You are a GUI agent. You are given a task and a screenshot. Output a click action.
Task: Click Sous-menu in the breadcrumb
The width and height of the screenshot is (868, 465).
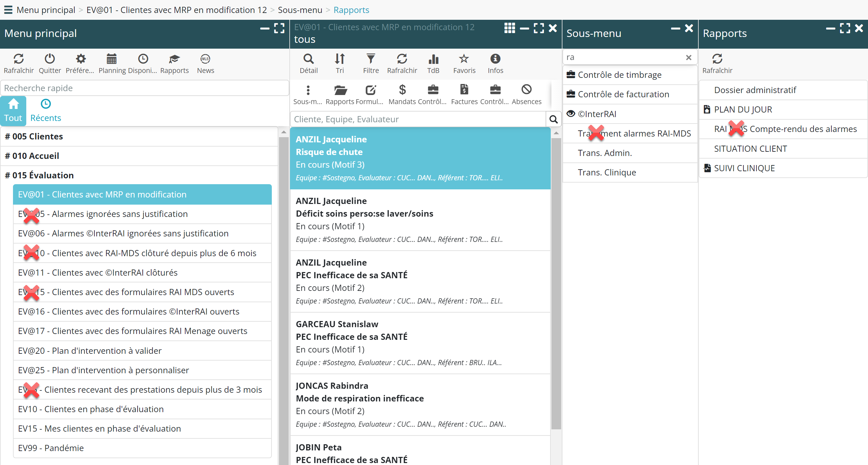(x=300, y=10)
